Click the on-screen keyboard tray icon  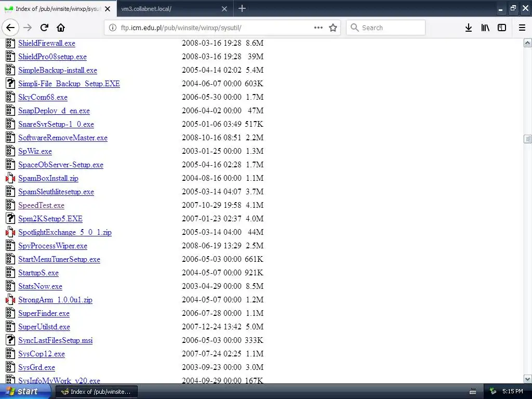click(x=473, y=392)
